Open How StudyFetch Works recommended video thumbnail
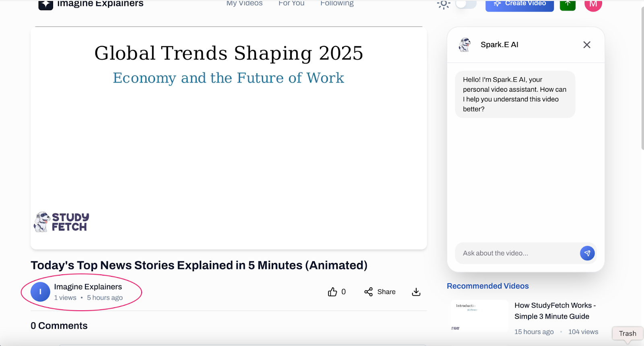Image resolution: width=644 pixels, height=346 pixels. click(479, 316)
